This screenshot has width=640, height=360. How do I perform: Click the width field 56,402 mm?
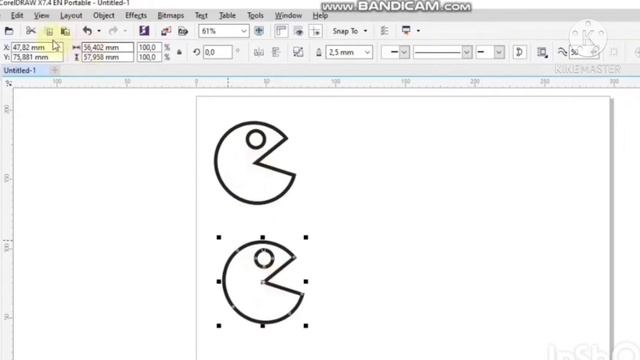pos(108,47)
